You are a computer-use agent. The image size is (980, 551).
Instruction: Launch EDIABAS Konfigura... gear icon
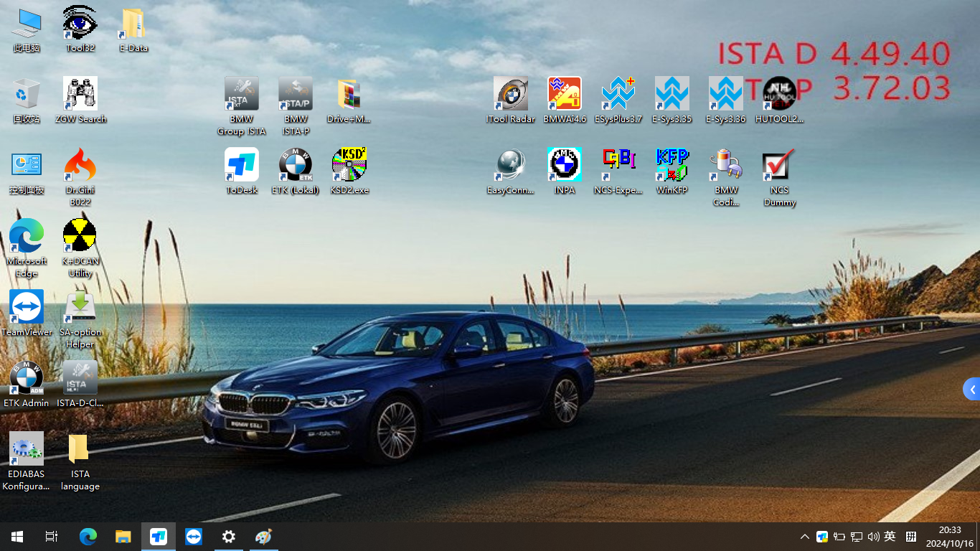point(27,461)
